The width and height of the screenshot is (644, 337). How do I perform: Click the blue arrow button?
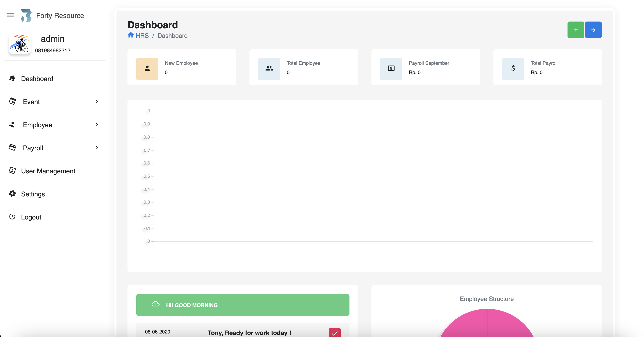[x=593, y=30]
